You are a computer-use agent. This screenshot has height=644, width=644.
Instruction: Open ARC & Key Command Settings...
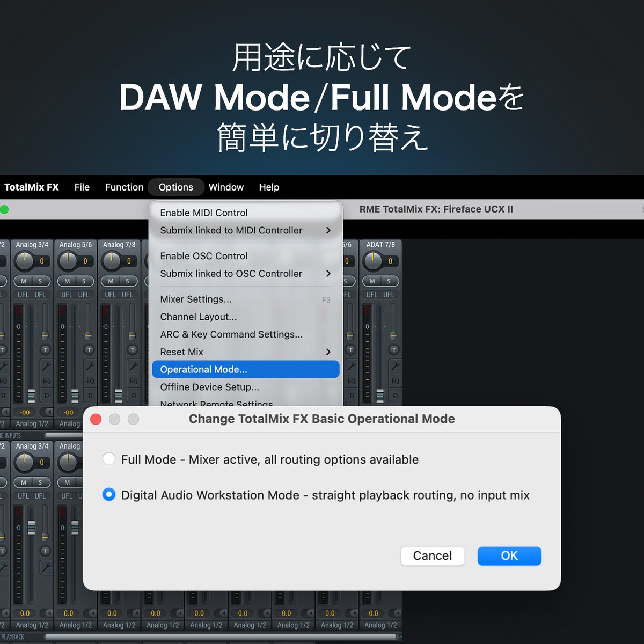246,334
